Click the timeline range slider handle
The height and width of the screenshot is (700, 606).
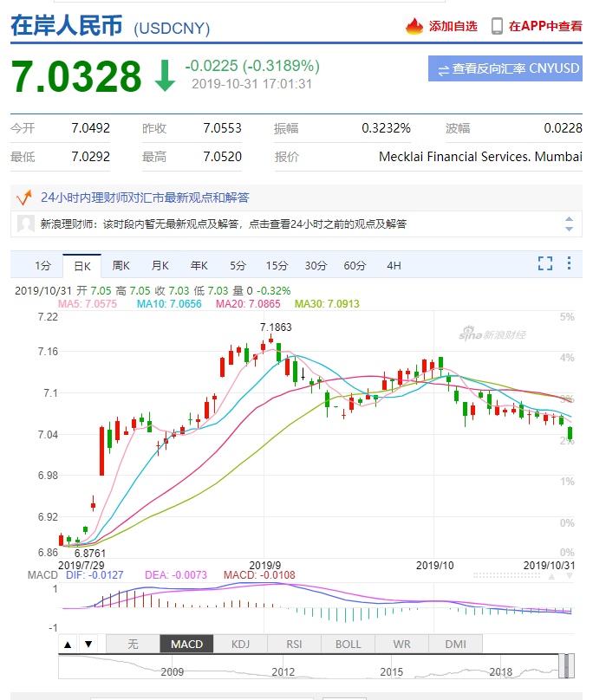[x=565, y=666]
